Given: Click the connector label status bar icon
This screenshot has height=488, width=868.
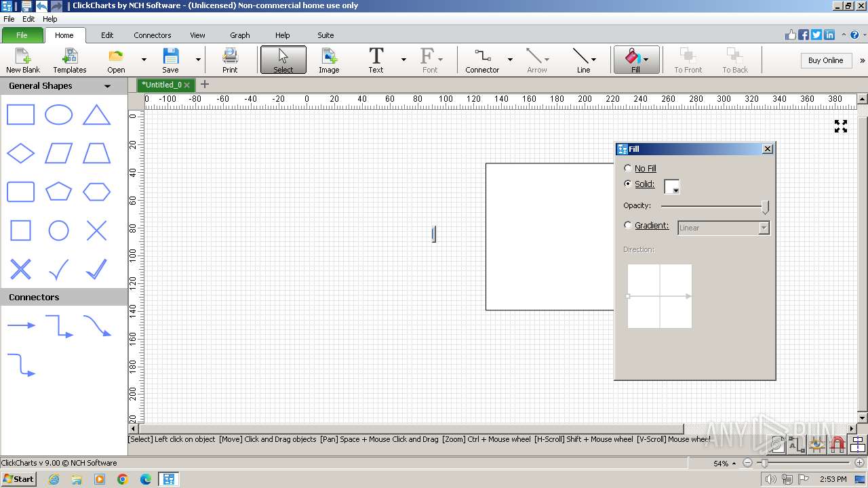Looking at the screenshot, I should point(797,445).
